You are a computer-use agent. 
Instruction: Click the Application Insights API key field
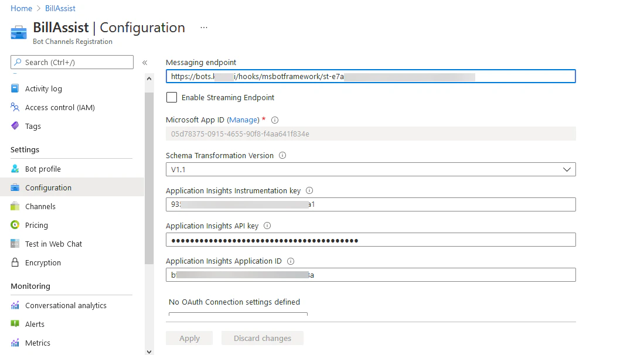370,240
